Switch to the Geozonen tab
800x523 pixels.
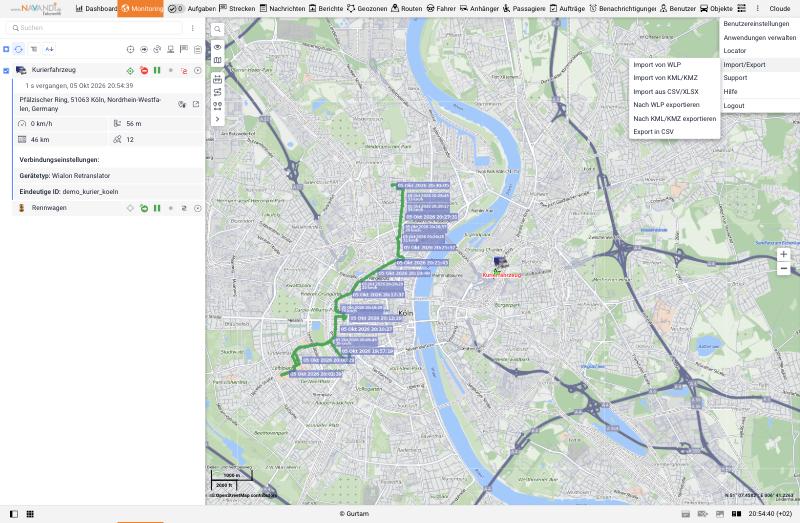[x=367, y=9]
